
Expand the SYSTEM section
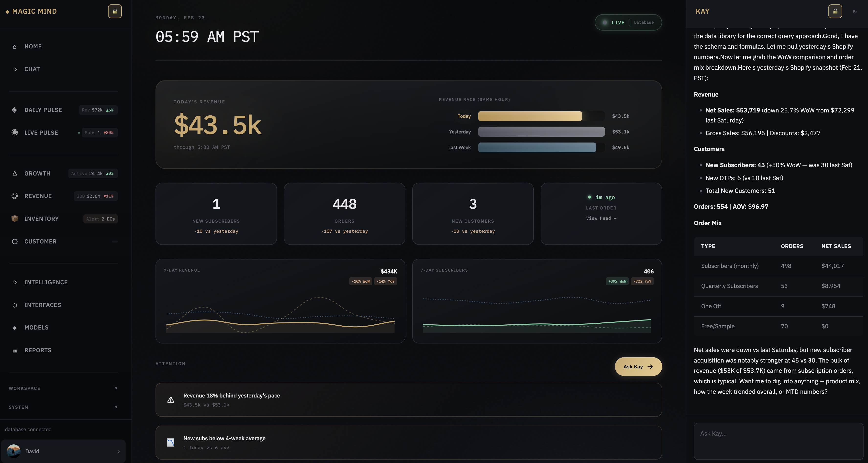pos(116,407)
